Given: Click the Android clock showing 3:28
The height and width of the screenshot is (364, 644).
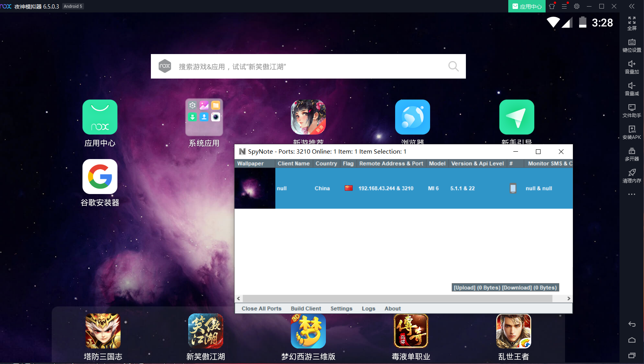Looking at the screenshot, I should tap(602, 23).
